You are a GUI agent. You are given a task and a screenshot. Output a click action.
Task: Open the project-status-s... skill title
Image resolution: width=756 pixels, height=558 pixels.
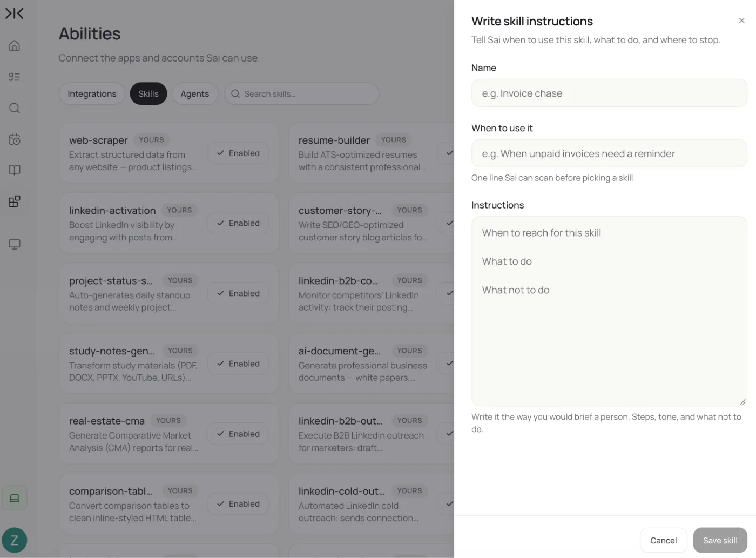point(111,280)
